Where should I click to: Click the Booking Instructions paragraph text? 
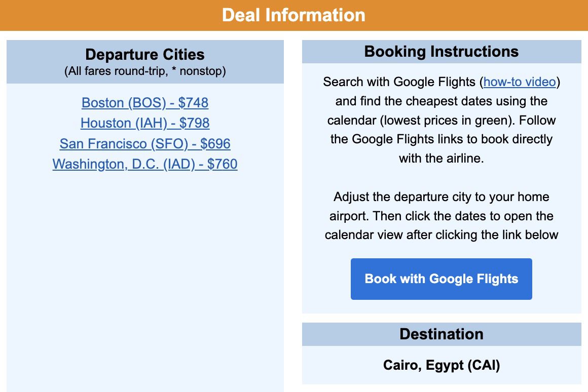[x=441, y=120]
